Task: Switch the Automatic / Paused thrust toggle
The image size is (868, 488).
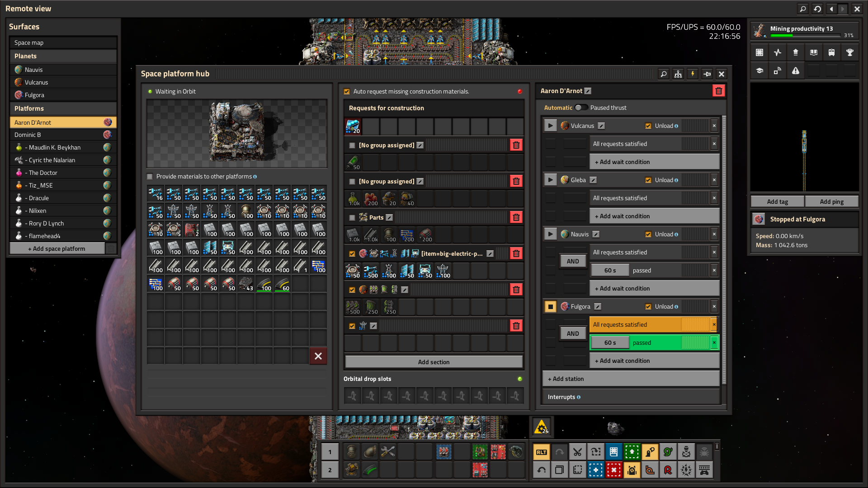Action: (581, 108)
